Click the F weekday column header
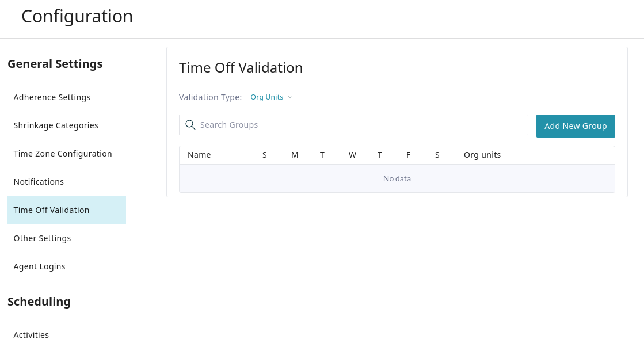Viewport: 644px width, 358px height. pos(409,155)
